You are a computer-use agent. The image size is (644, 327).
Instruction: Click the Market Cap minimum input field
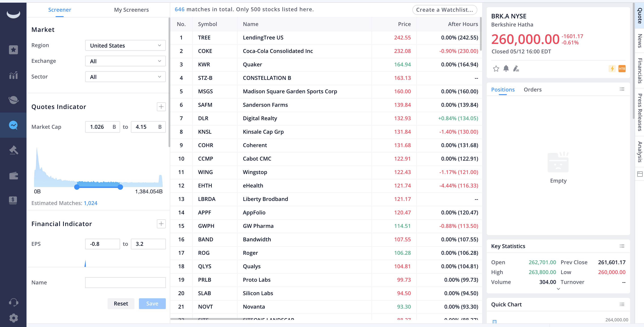pyautogui.click(x=102, y=127)
